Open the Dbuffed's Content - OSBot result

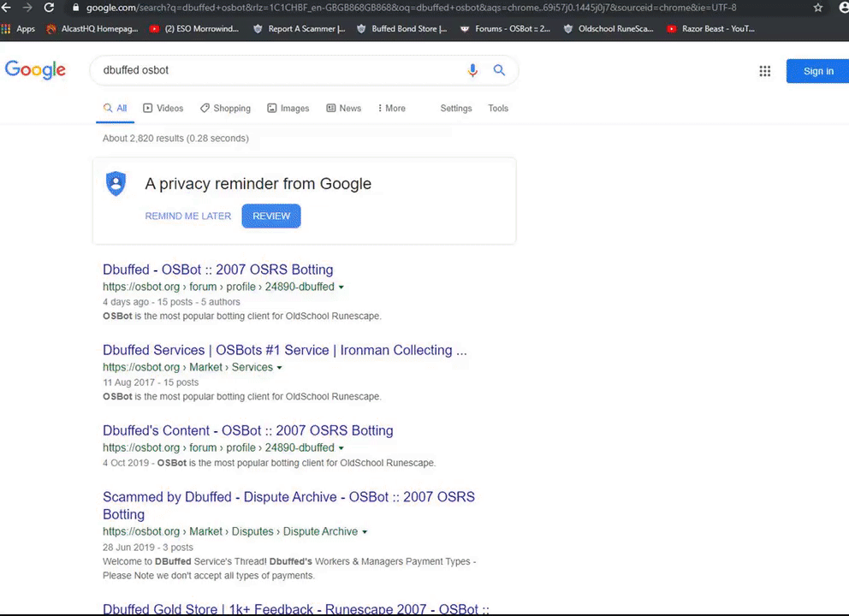[248, 431]
